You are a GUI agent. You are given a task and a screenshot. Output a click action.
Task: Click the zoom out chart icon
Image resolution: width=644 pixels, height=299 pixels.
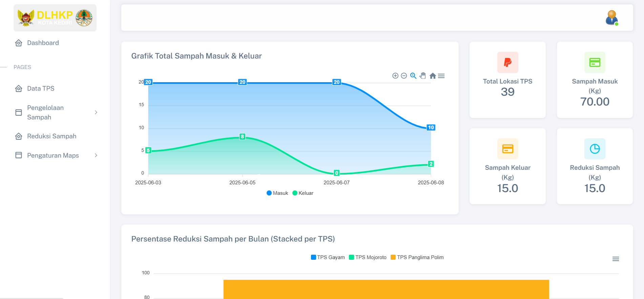pyautogui.click(x=404, y=76)
